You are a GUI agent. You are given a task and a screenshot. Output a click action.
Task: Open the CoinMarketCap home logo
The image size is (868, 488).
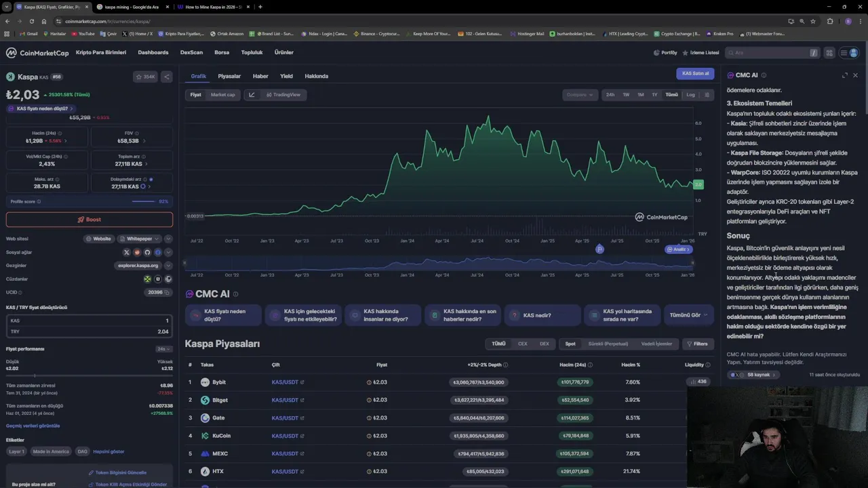pos(38,53)
